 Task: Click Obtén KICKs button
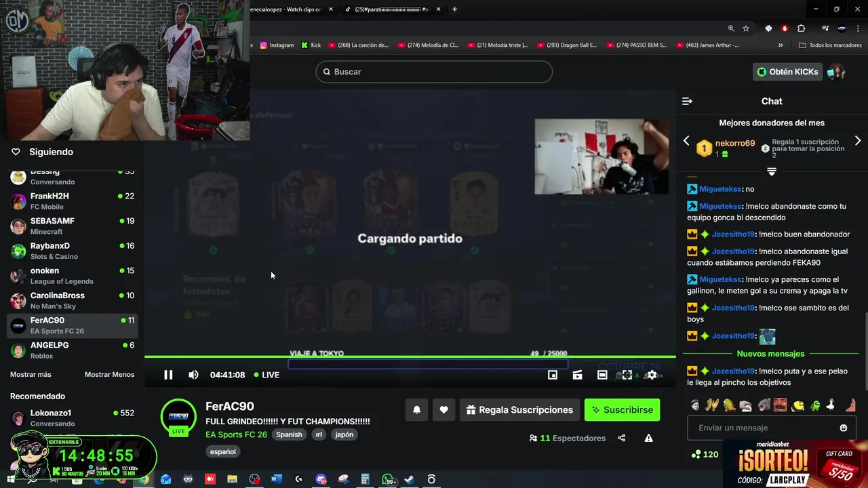pyautogui.click(x=787, y=72)
